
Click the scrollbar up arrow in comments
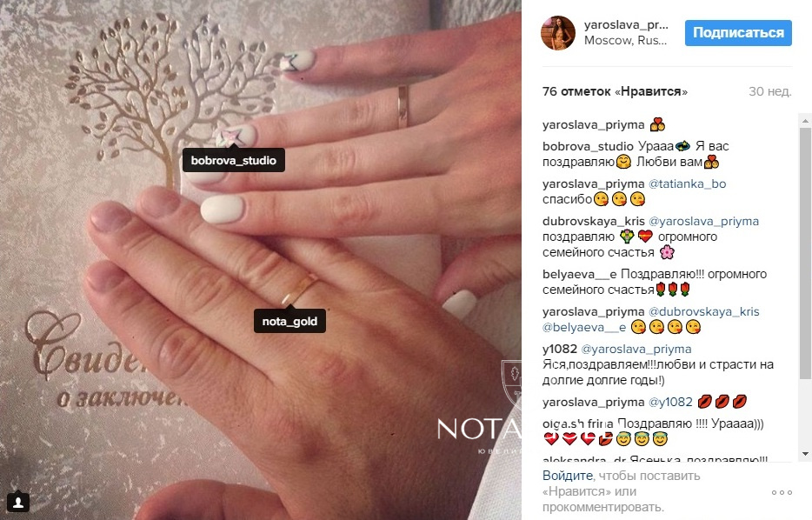[805, 121]
